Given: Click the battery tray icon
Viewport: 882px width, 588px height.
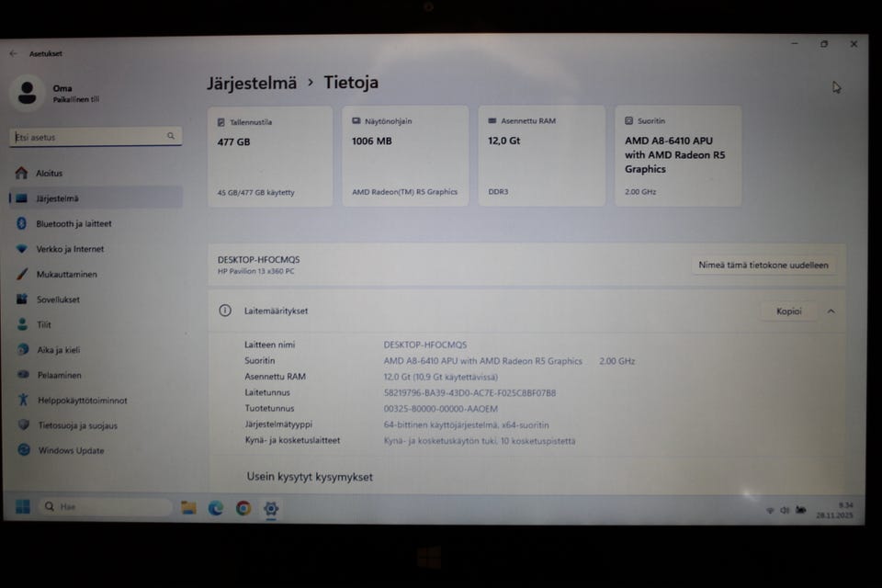Looking at the screenshot, I should coord(800,510).
